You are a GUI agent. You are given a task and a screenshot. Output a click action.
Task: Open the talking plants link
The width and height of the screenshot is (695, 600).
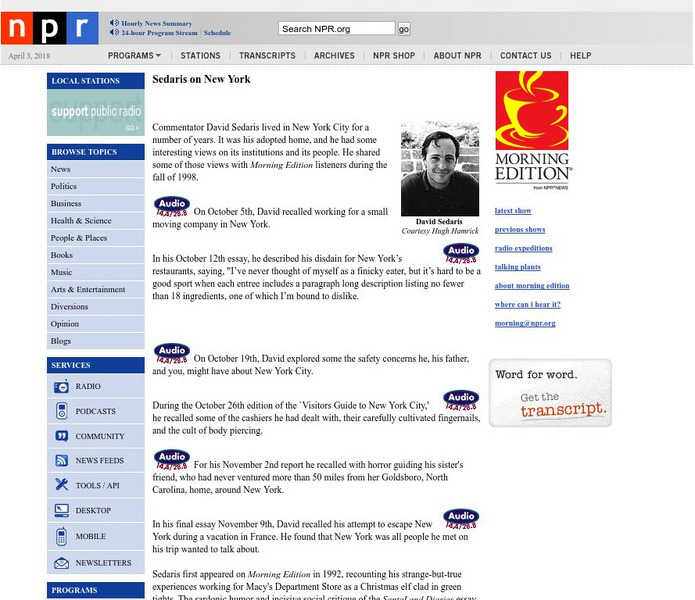click(x=518, y=267)
